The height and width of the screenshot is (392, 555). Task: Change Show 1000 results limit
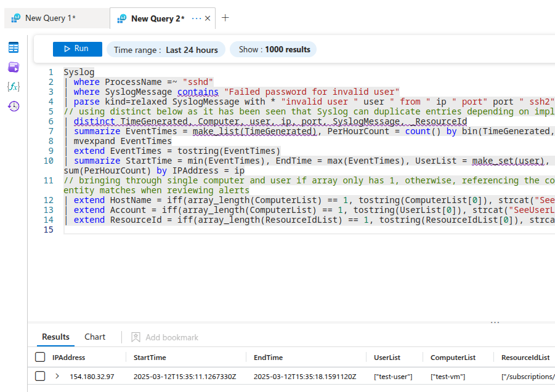click(x=273, y=49)
